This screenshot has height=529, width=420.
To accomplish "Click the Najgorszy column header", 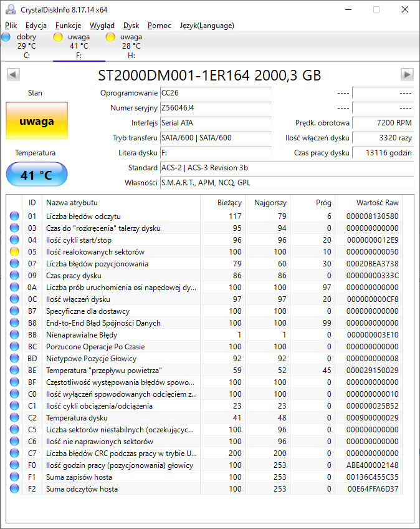I will pyautogui.click(x=267, y=202).
